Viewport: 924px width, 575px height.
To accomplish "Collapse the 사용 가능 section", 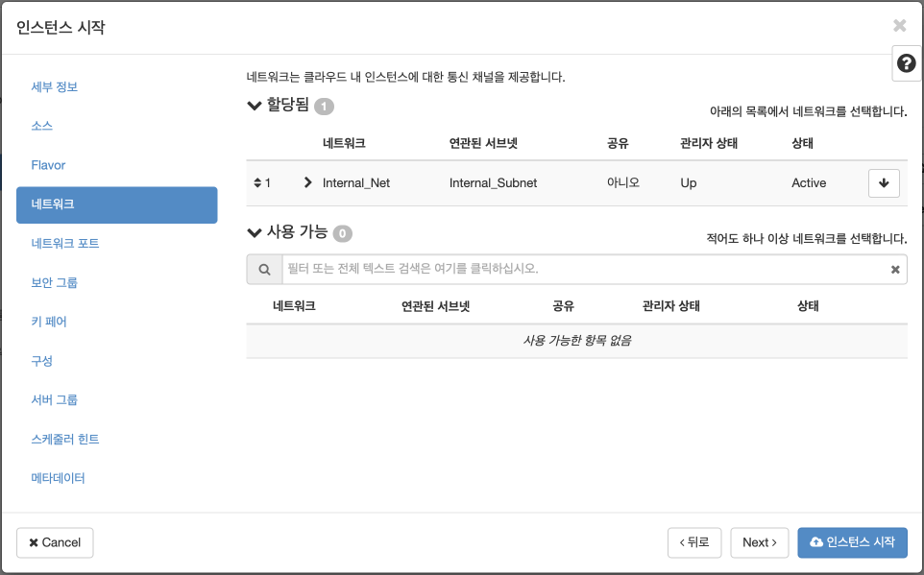I will tap(254, 232).
